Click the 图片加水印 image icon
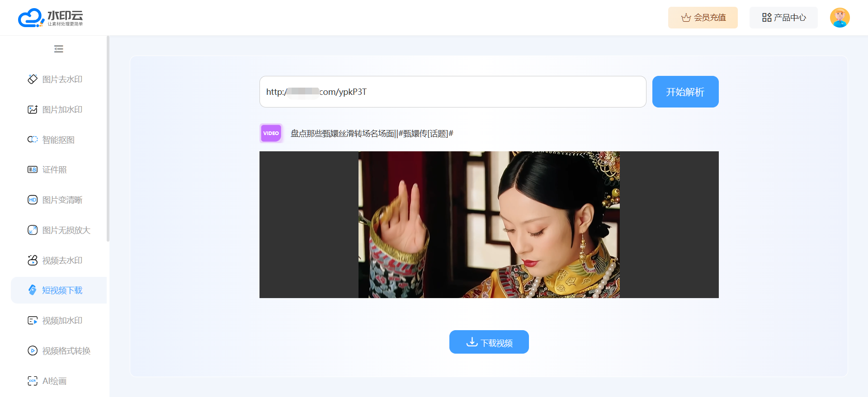 [x=33, y=109]
